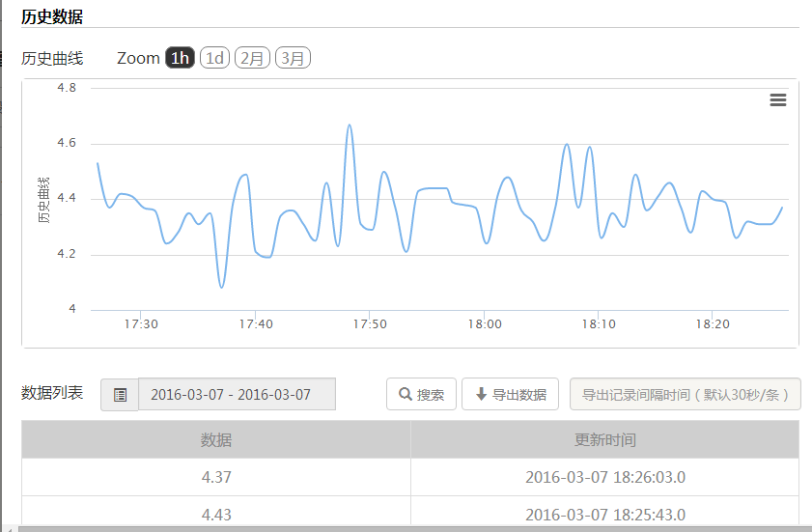
Task: Select the 1h zoom range
Action: [x=180, y=58]
